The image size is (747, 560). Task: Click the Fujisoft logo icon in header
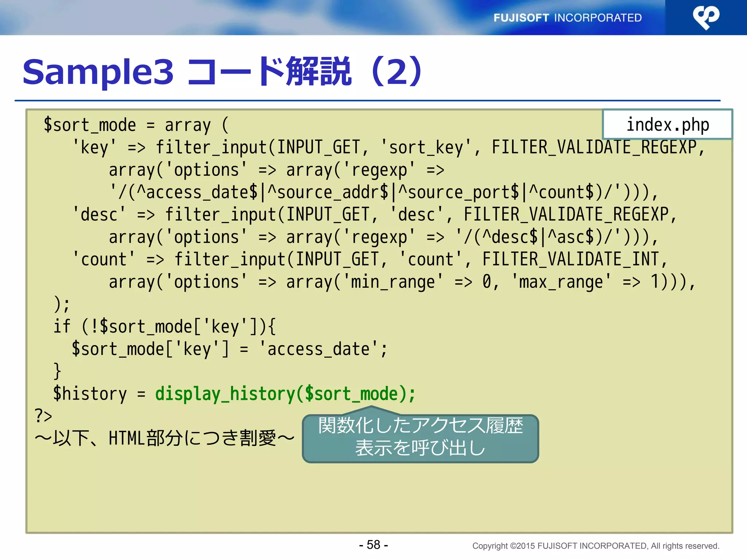coord(706,17)
